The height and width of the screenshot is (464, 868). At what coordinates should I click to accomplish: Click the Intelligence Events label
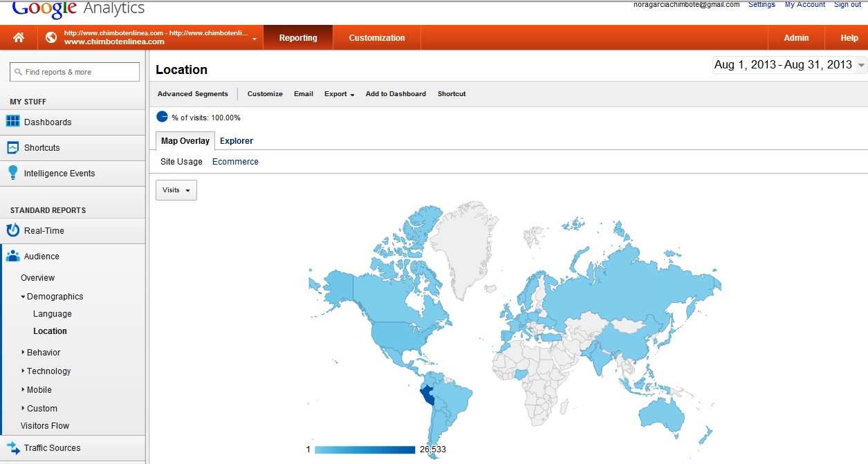[x=59, y=173]
